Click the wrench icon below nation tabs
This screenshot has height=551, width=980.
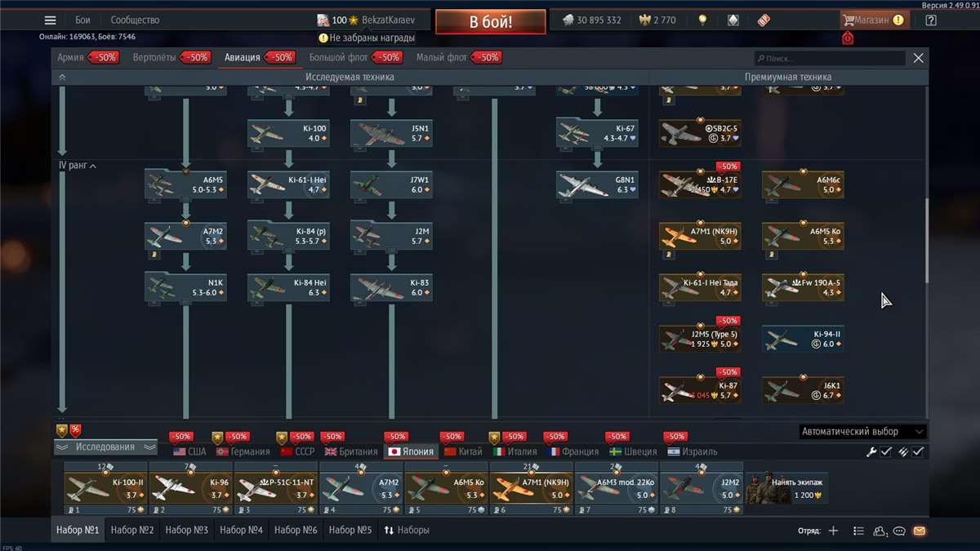(871, 451)
